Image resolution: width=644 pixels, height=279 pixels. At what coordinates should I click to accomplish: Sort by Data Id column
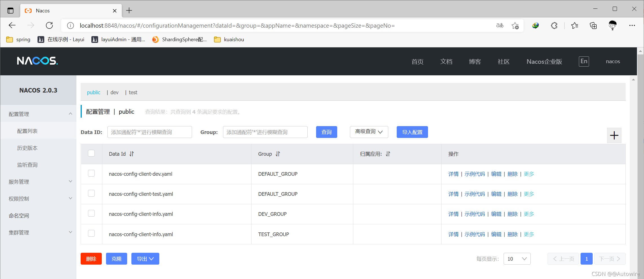coord(132,154)
